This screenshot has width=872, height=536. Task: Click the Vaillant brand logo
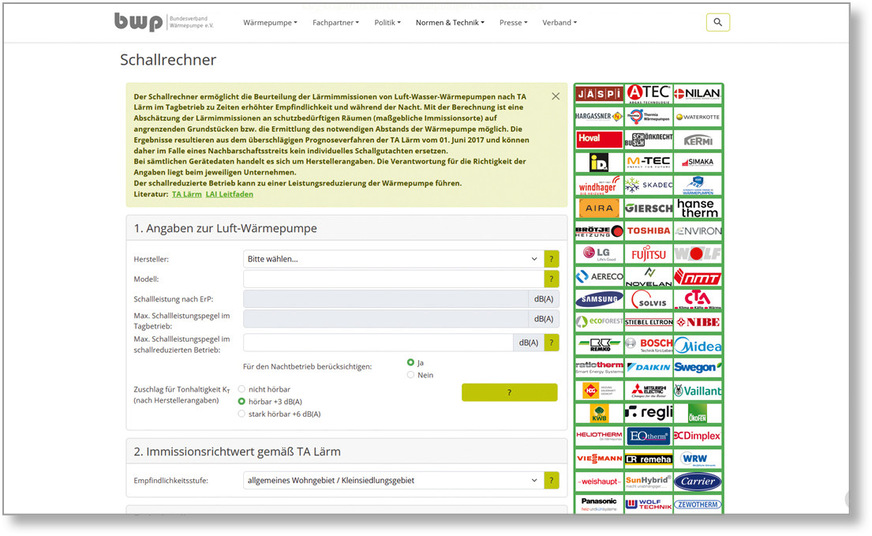coord(697,390)
